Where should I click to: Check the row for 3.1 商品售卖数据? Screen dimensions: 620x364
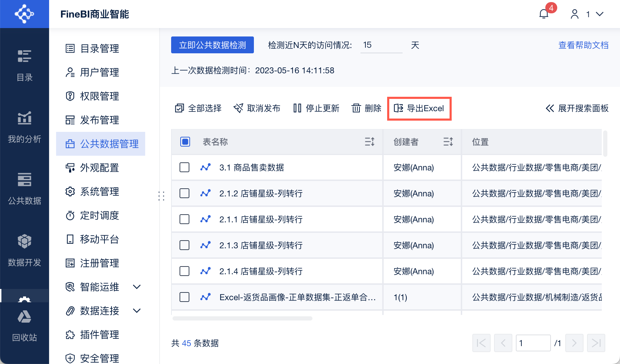click(184, 167)
